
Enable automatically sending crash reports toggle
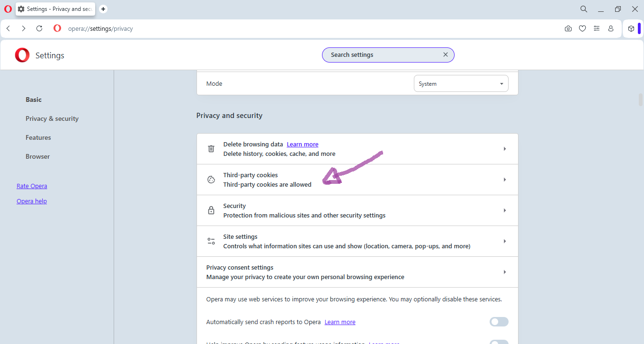tap(499, 322)
